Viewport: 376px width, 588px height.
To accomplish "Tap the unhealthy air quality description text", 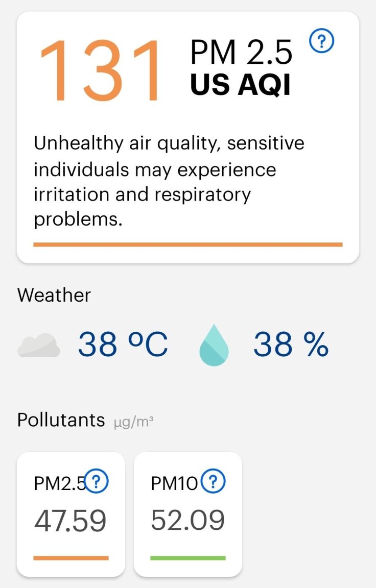I will coord(169,181).
